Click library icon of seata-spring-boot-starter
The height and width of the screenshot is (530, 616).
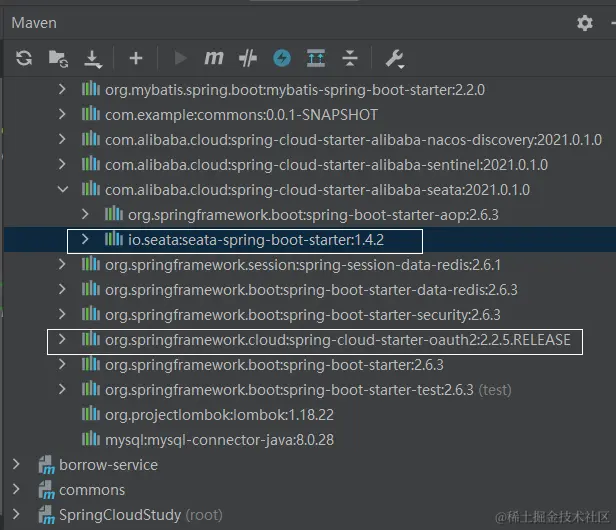[x=114, y=239]
